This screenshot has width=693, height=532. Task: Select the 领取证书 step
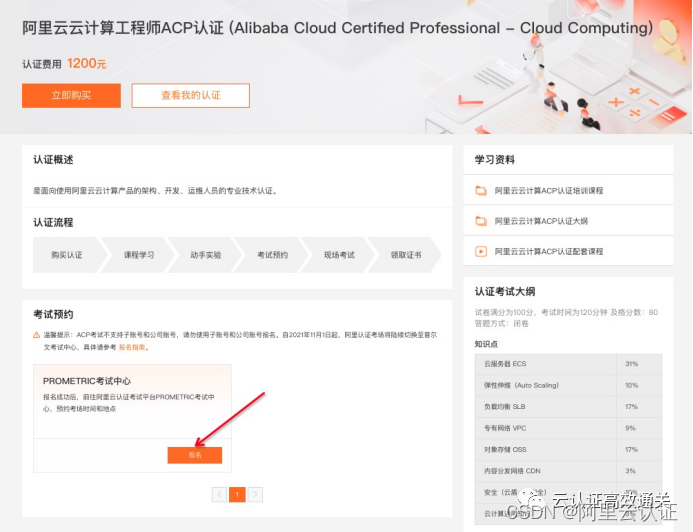point(406,255)
